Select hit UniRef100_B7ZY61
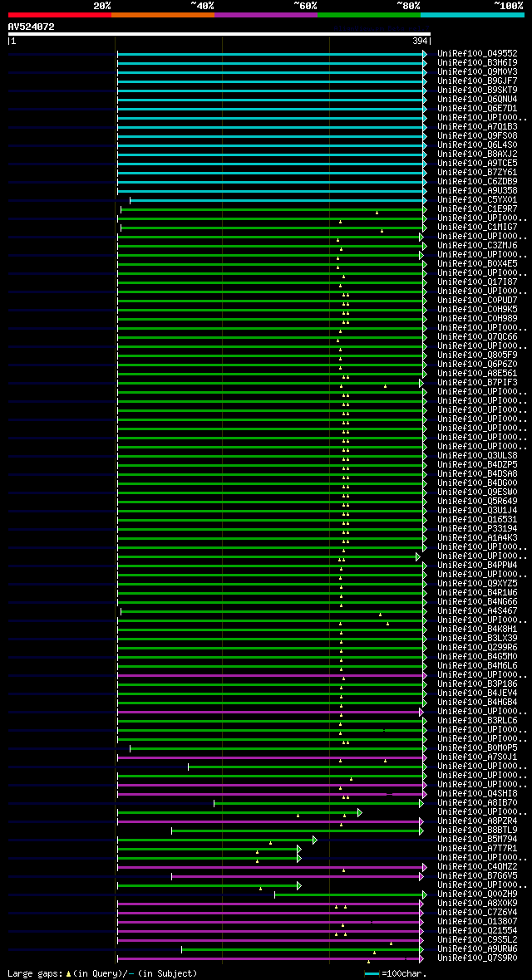 pos(477,173)
